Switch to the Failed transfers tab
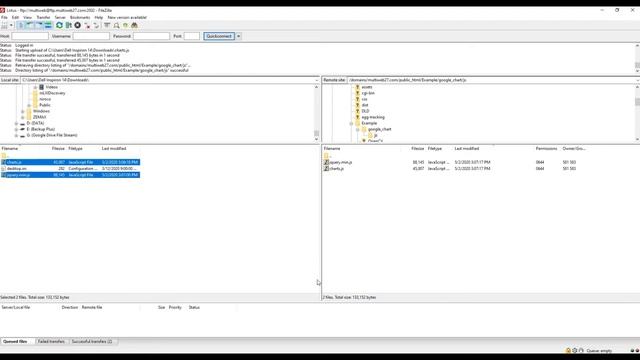Screen dimensions: 640x360 (51, 341)
